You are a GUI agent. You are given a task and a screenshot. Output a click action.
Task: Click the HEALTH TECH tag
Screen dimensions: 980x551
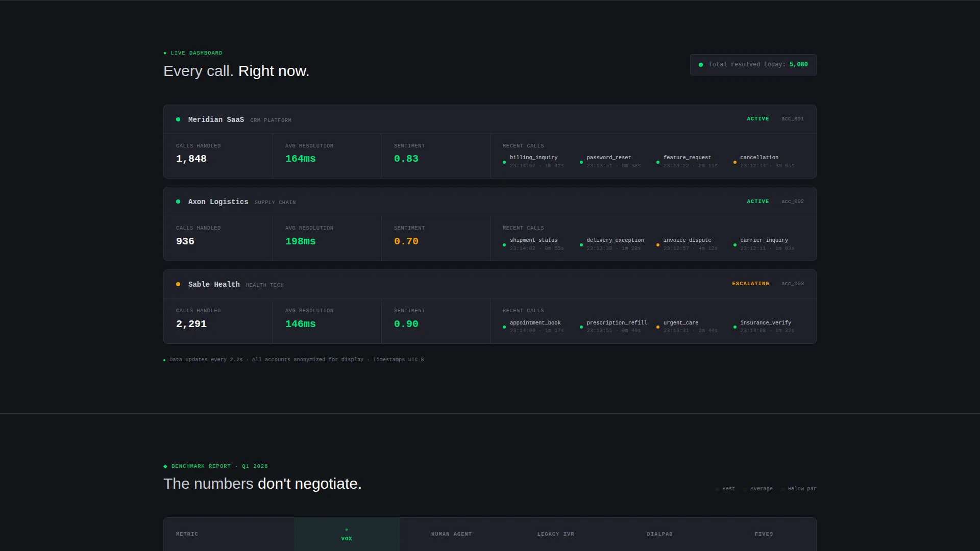tap(264, 285)
